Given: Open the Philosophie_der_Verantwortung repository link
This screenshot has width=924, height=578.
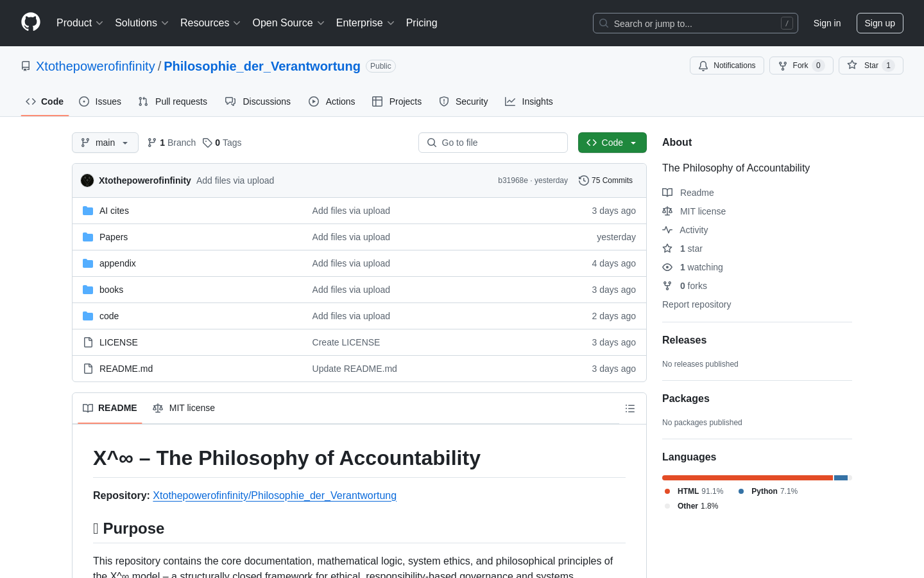Looking at the screenshot, I should click(x=262, y=66).
